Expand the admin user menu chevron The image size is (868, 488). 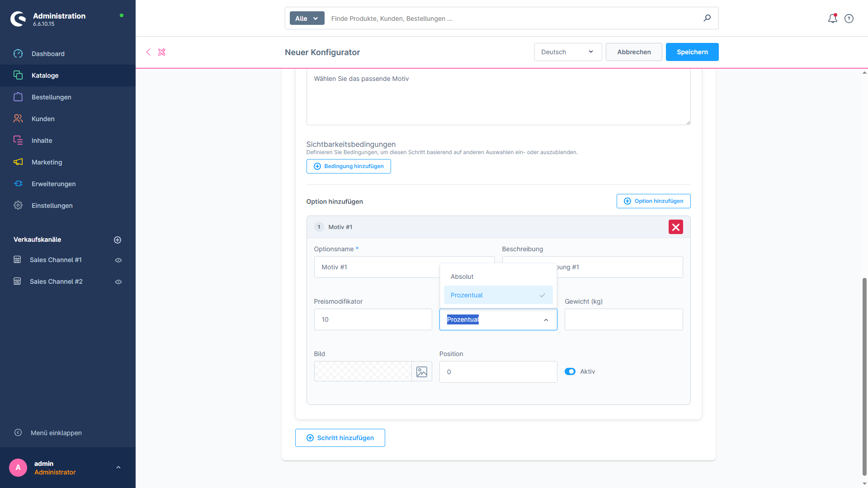118,468
